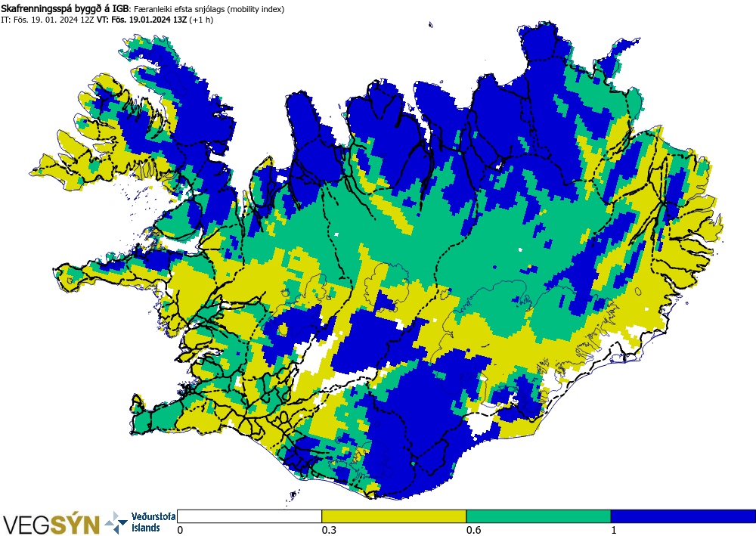This screenshot has width=756, height=536.
Task: Click the legend value '0.6'
Action: pos(473,530)
